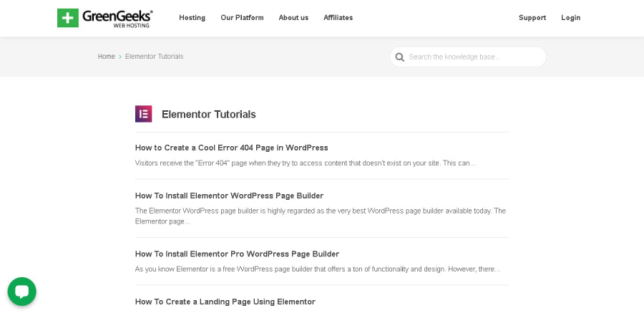
Task: Focus the knowledge base search field
Action: click(x=468, y=57)
